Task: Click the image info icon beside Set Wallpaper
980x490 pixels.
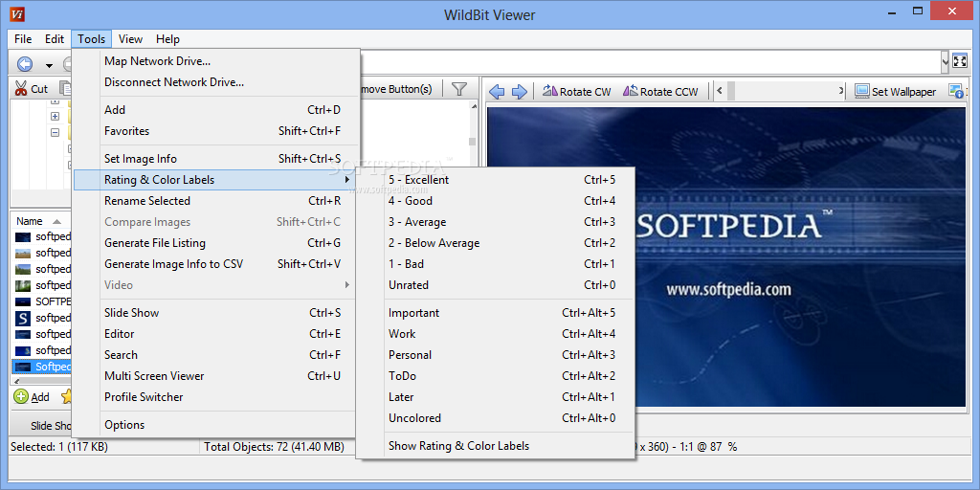Action: [956, 92]
